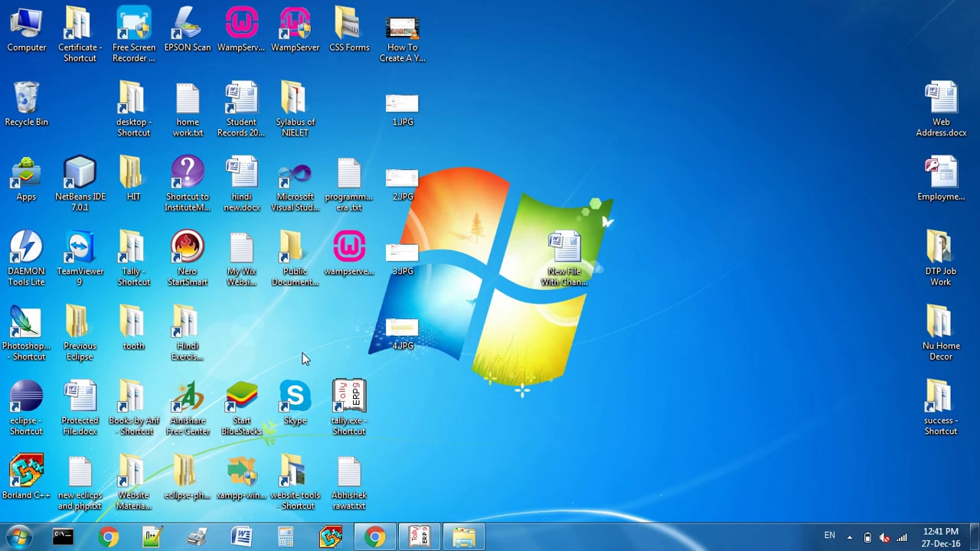Select the Website Materia... folder

(134, 483)
